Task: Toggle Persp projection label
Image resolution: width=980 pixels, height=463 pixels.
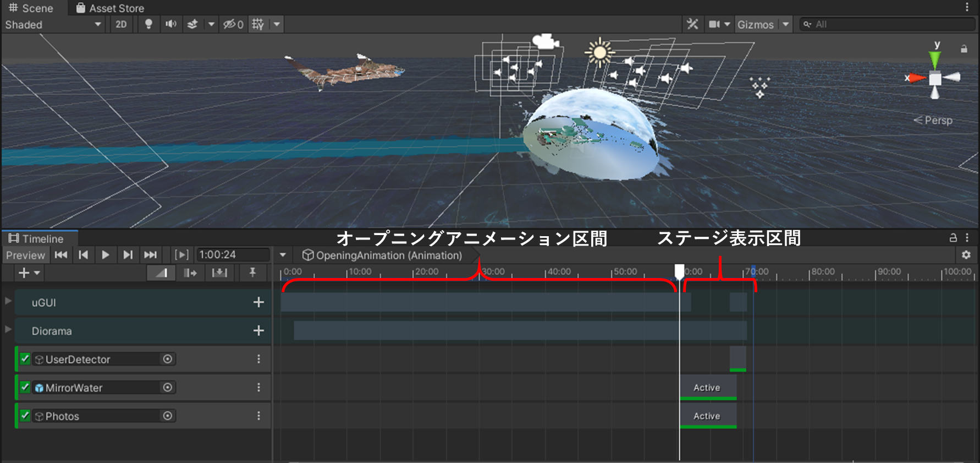Action: coord(933,120)
